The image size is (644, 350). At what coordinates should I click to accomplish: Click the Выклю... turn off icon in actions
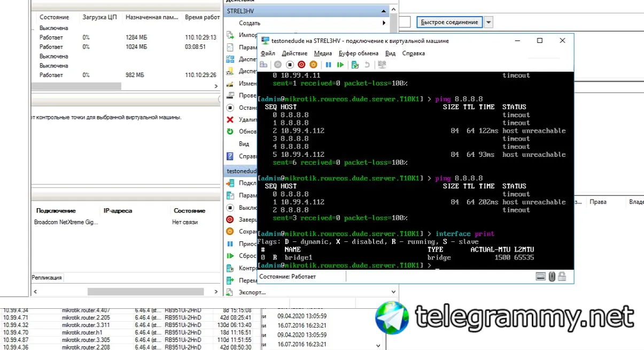(230, 208)
